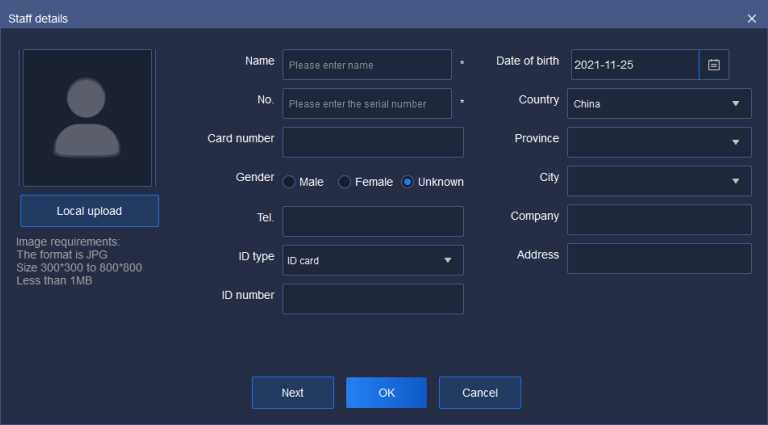This screenshot has height=425, width=768.
Task: Close the Staff details dialog
Action: 752,18
